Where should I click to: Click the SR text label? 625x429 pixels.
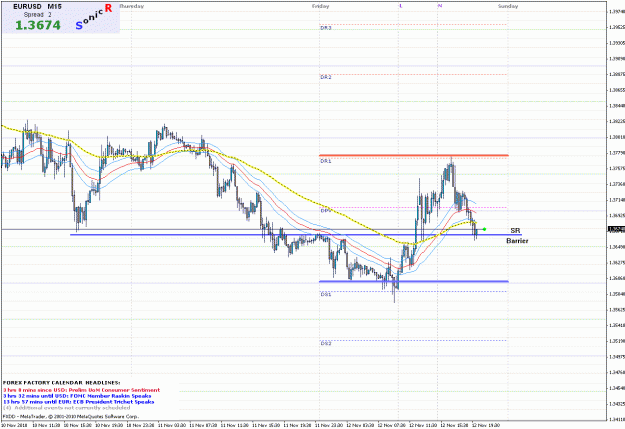tap(515, 230)
